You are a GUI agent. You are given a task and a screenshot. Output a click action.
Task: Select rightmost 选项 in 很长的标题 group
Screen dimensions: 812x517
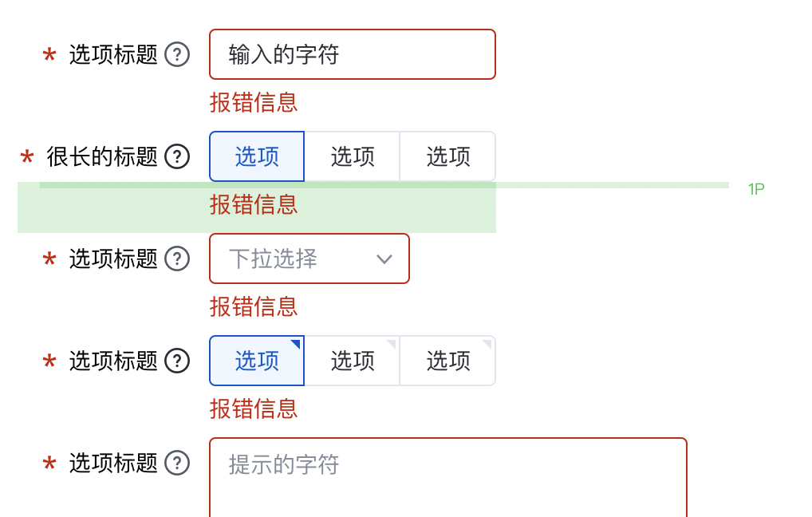click(447, 156)
